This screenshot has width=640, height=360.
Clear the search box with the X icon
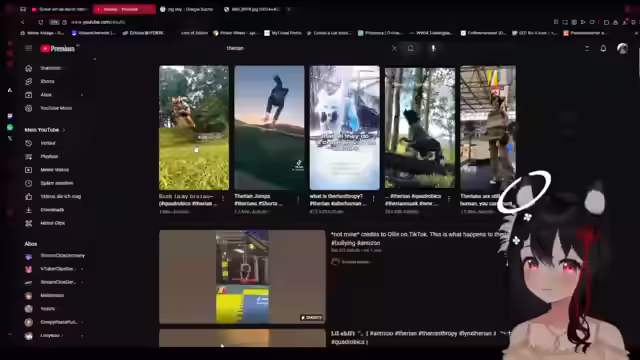394,48
